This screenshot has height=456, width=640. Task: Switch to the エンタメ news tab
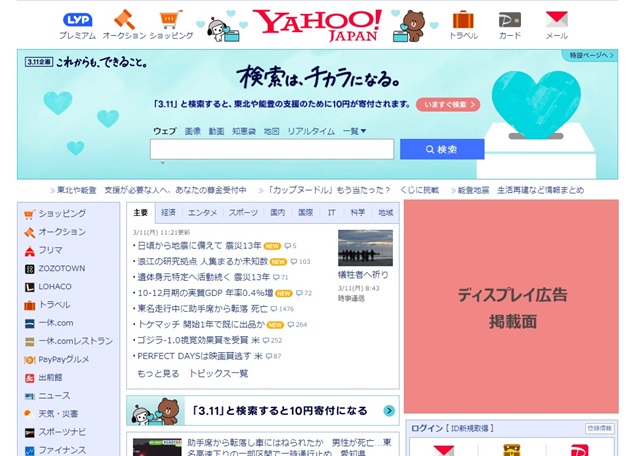pyautogui.click(x=202, y=213)
